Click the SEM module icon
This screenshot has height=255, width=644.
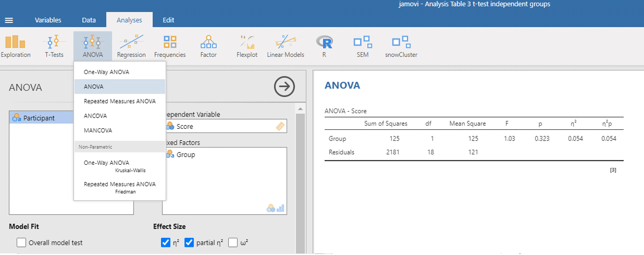(x=362, y=46)
